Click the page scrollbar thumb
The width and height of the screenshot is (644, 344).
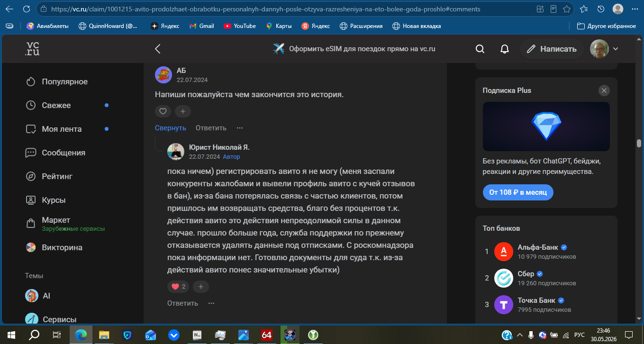pyautogui.click(x=639, y=143)
